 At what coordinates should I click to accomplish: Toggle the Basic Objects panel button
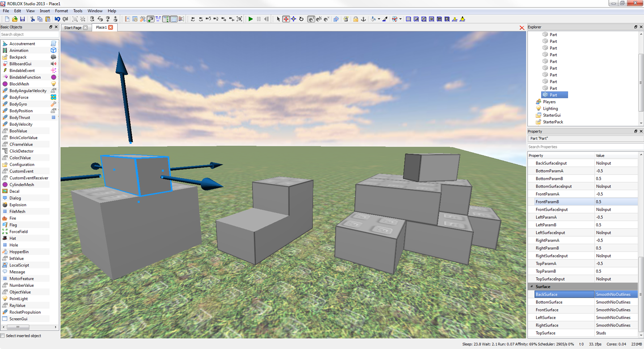(x=150, y=19)
